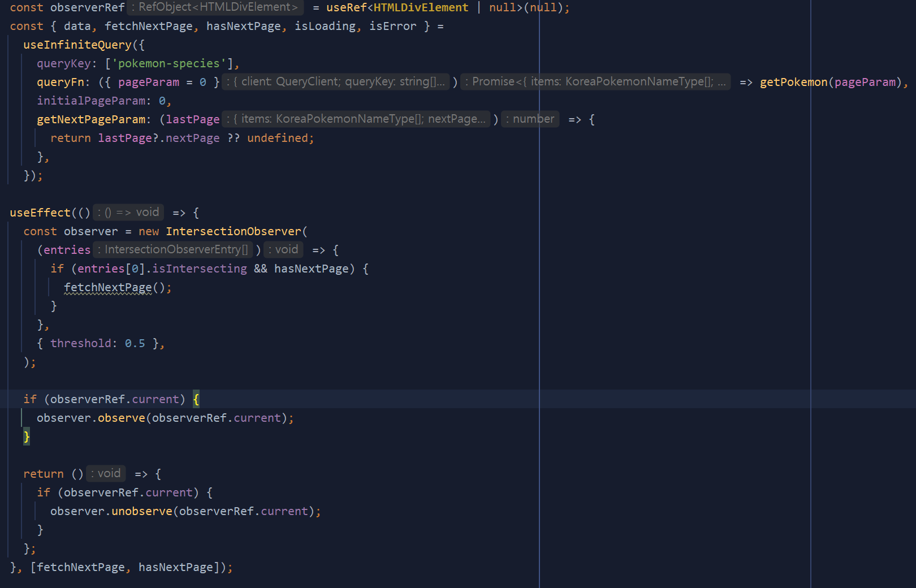Click the 'new' keyword before IntersectionObserver
This screenshot has height=588, width=916.
[149, 231]
